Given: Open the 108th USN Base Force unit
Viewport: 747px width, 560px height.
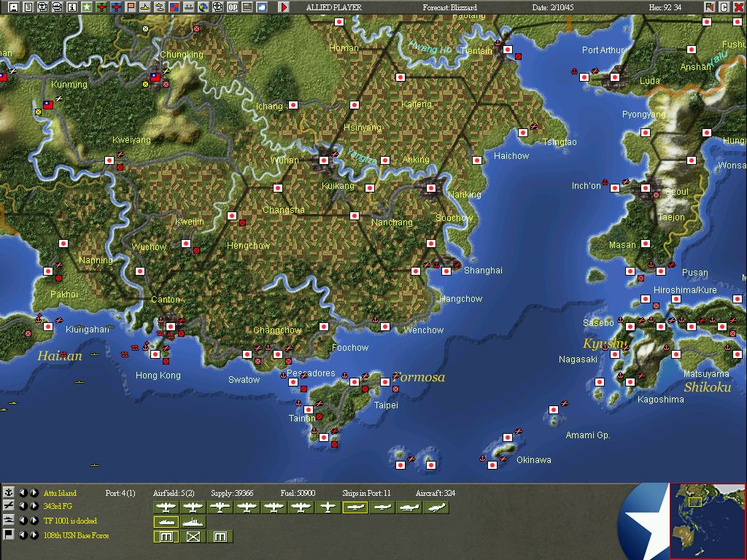Looking at the screenshot, I should click(x=76, y=535).
